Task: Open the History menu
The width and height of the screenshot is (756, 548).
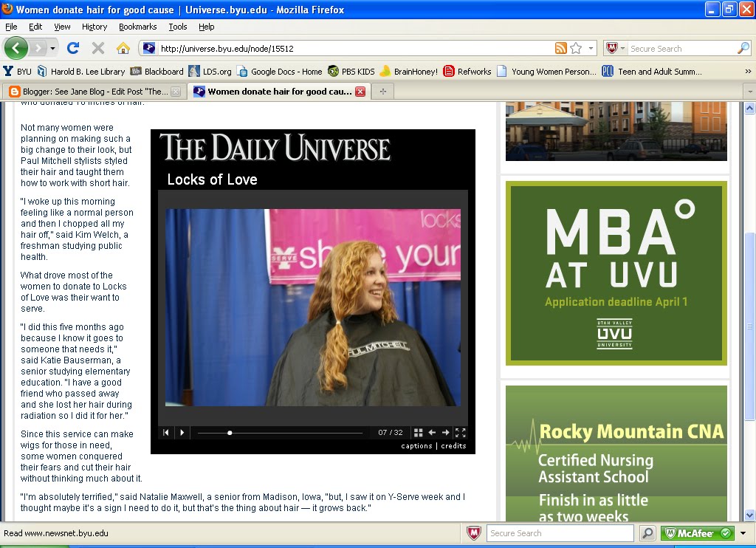Action: click(94, 27)
